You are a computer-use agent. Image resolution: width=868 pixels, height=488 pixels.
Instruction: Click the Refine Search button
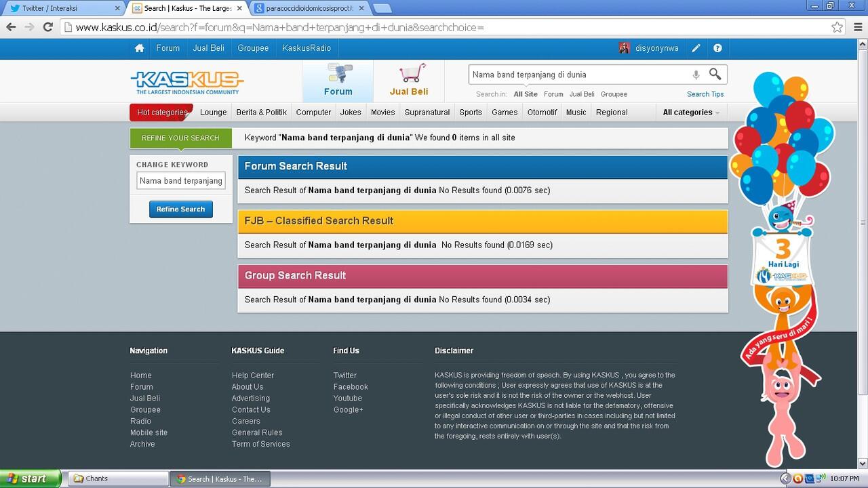tap(181, 209)
